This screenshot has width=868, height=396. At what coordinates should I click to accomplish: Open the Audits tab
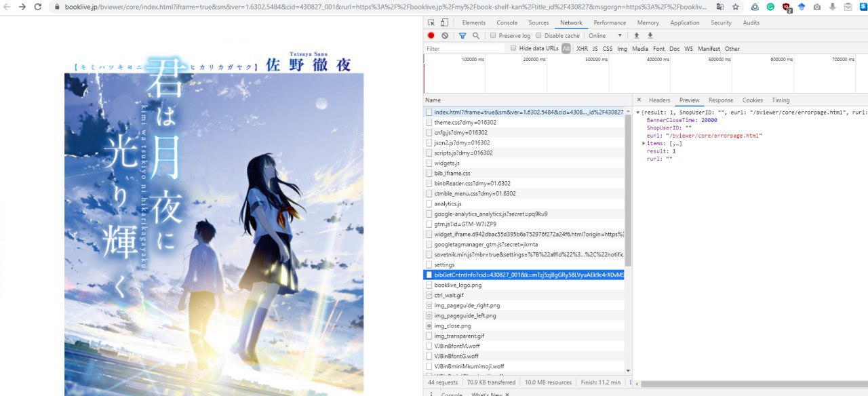[751, 22]
